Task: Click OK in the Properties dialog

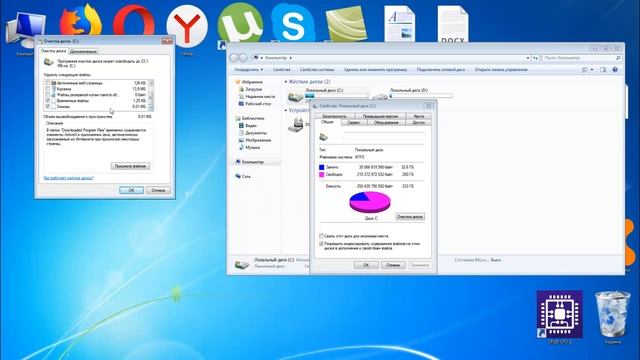Action: [x=366, y=265]
